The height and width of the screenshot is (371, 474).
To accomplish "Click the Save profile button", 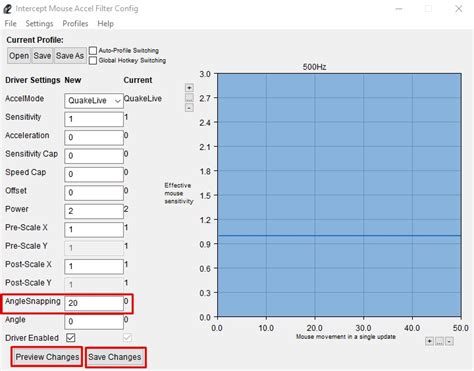I will [42, 56].
